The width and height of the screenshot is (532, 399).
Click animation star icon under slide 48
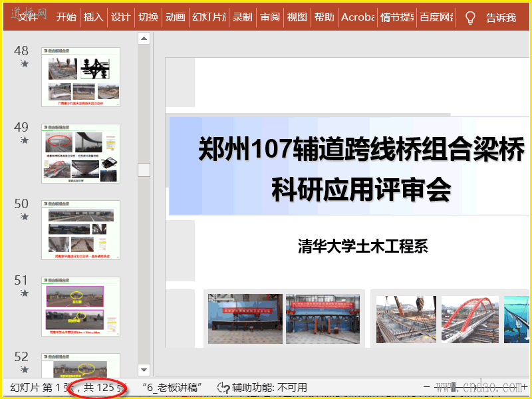coord(24,63)
